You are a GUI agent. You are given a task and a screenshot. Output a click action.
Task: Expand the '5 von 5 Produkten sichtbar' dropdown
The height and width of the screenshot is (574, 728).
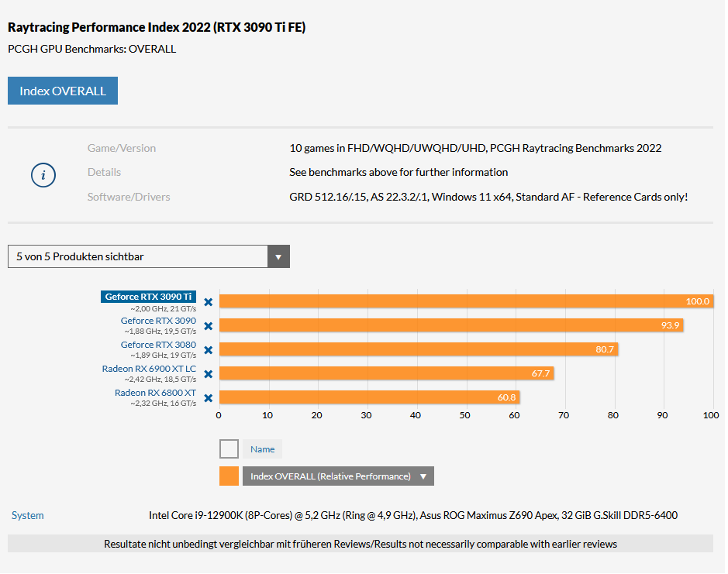pos(149,257)
